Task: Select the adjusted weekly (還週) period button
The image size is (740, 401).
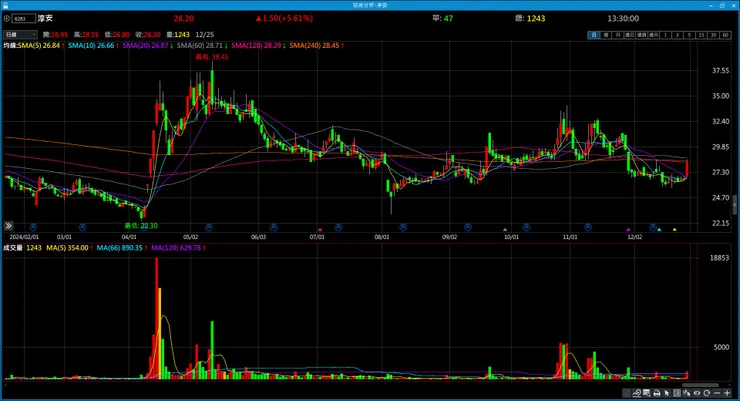Action: (x=641, y=35)
